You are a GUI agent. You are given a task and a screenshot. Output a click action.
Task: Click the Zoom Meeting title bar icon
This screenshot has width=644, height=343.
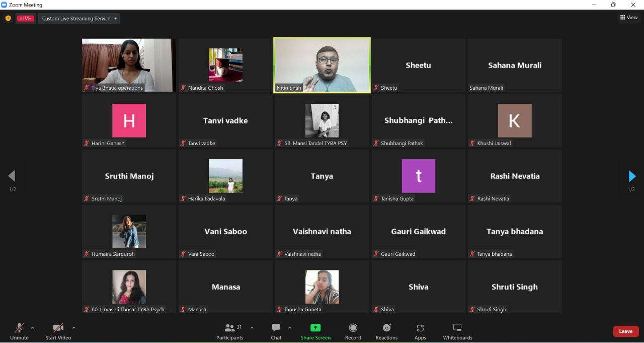5,5
